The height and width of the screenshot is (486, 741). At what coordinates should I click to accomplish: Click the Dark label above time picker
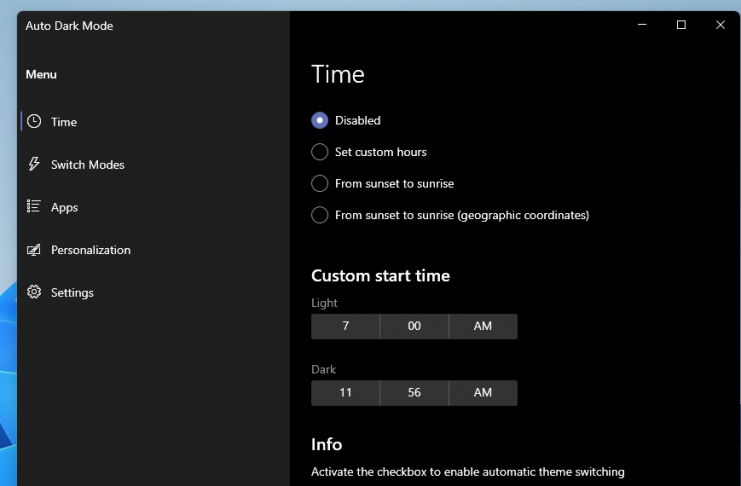323,369
